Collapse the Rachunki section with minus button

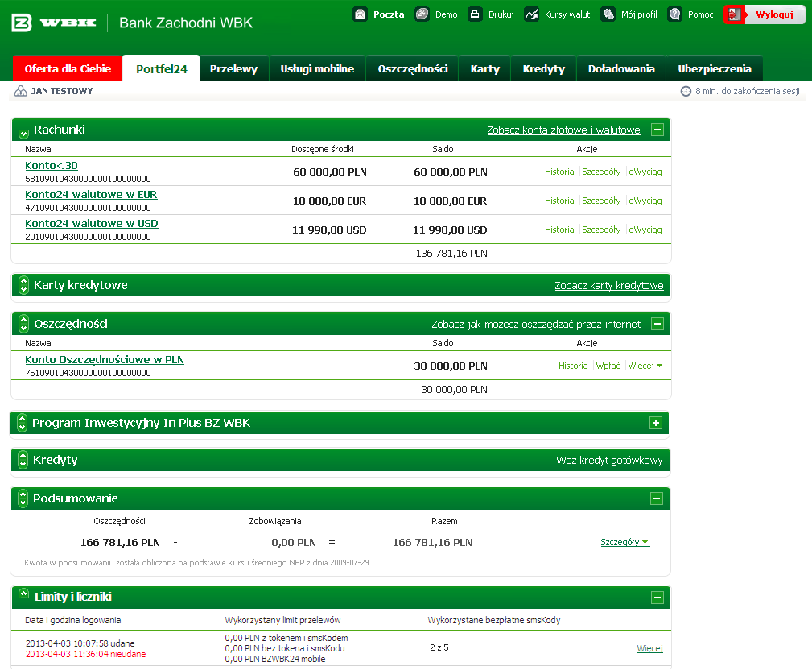pos(657,130)
